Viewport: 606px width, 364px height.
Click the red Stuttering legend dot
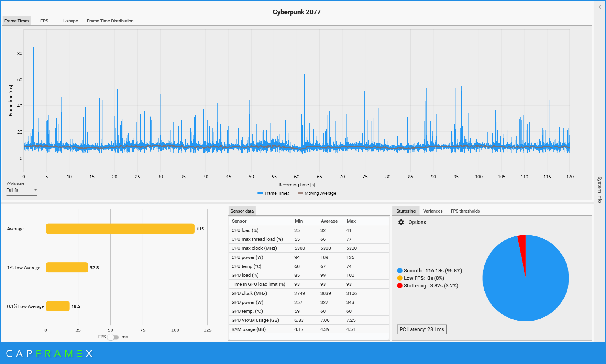point(400,286)
